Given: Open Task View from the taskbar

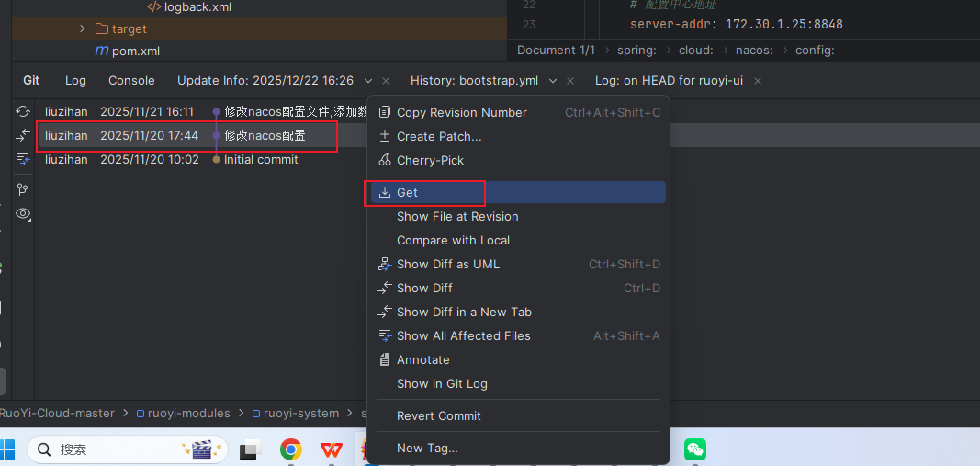Looking at the screenshot, I should pyautogui.click(x=251, y=449).
